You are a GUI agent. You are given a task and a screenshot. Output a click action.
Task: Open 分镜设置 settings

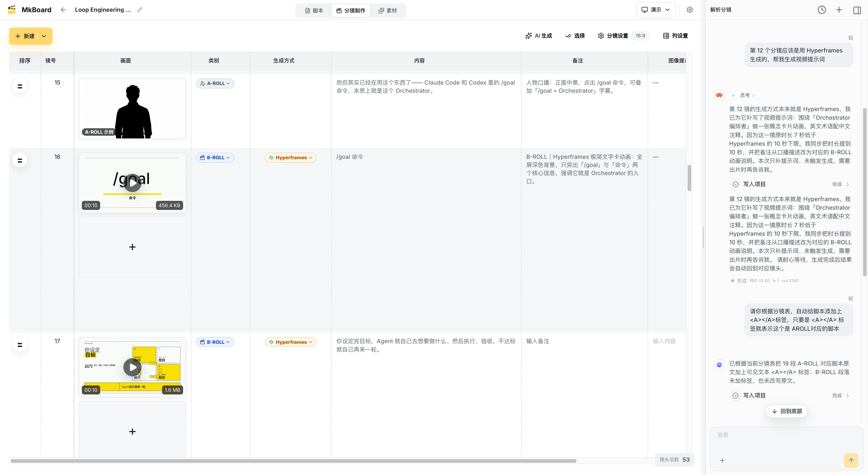[613, 36]
